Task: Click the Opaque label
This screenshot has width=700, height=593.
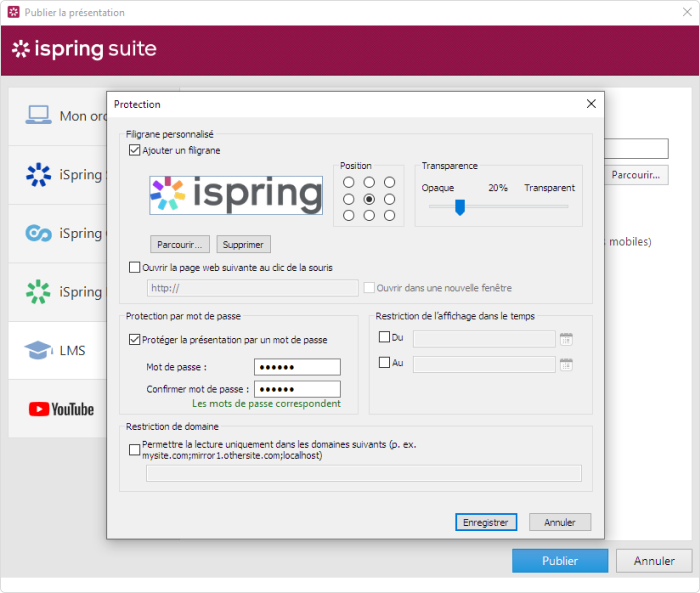Action: coord(438,188)
